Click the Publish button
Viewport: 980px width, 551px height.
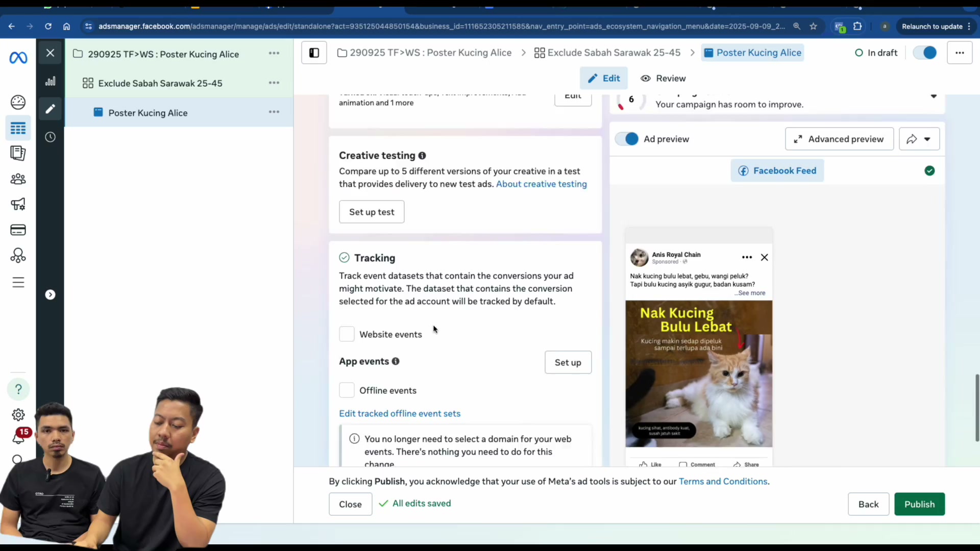click(919, 504)
